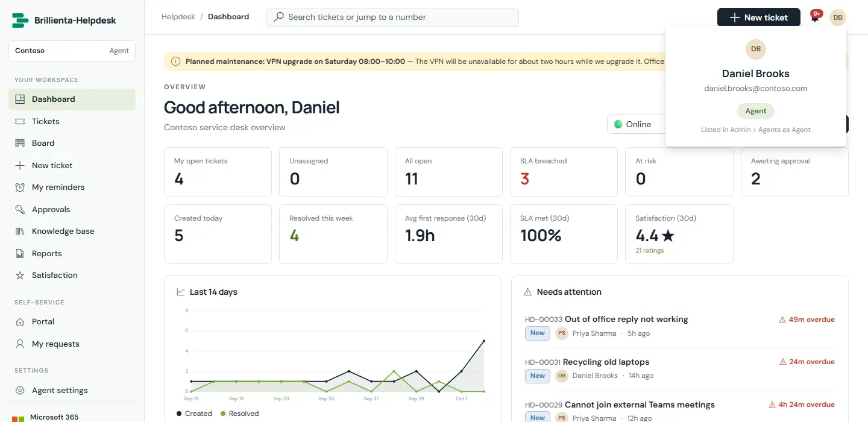Image resolution: width=868 pixels, height=422 pixels.
Task: Click the search tickets input field
Action: point(392,17)
